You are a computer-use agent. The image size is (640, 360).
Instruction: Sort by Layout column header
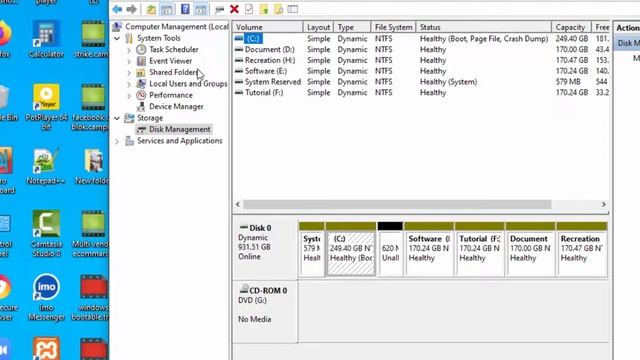(318, 27)
